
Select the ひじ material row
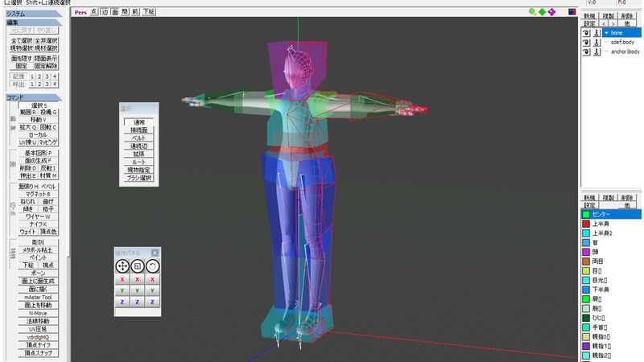click(612, 318)
